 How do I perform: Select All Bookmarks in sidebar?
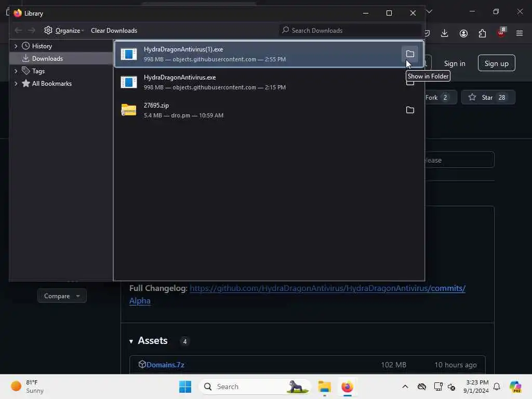point(51,84)
